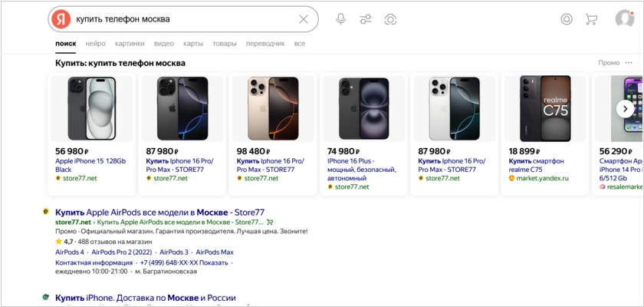Open Apple iPhone 15 128Gb Black link
Image resolution: width=644 pixels, height=307 pixels.
click(x=90, y=165)
